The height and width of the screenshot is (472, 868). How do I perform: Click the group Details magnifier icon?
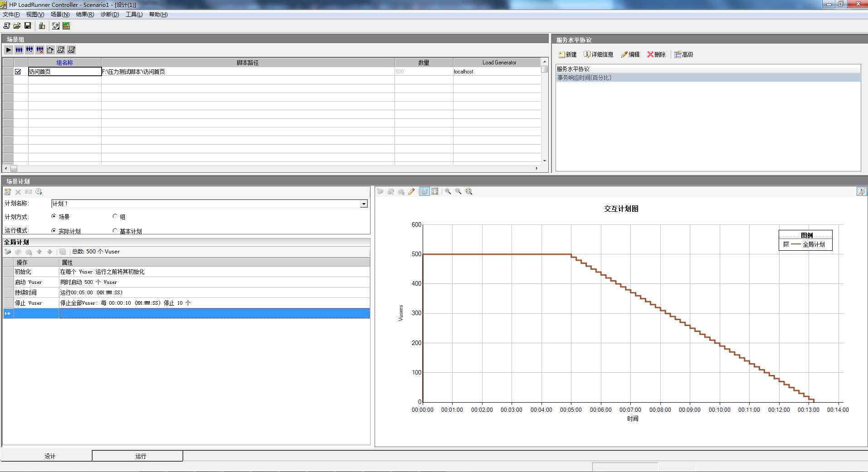[x=61, y=50]
